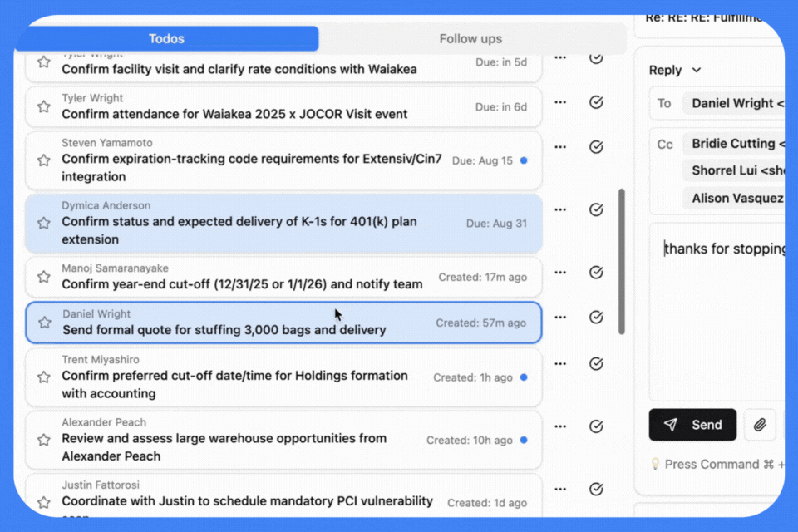Open three-dot menu for Trent Miyashiro todo
The height and width of the screenshot is (532, 798).
[x=560, y=363]
